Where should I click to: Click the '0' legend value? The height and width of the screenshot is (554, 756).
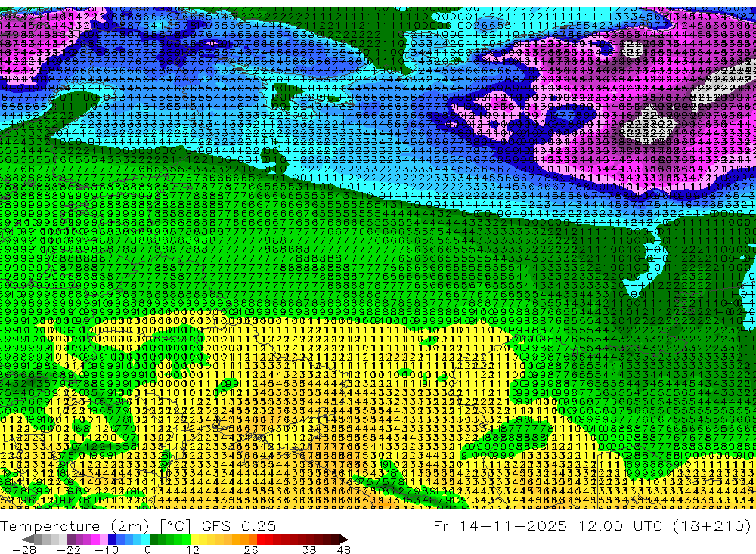148,549
